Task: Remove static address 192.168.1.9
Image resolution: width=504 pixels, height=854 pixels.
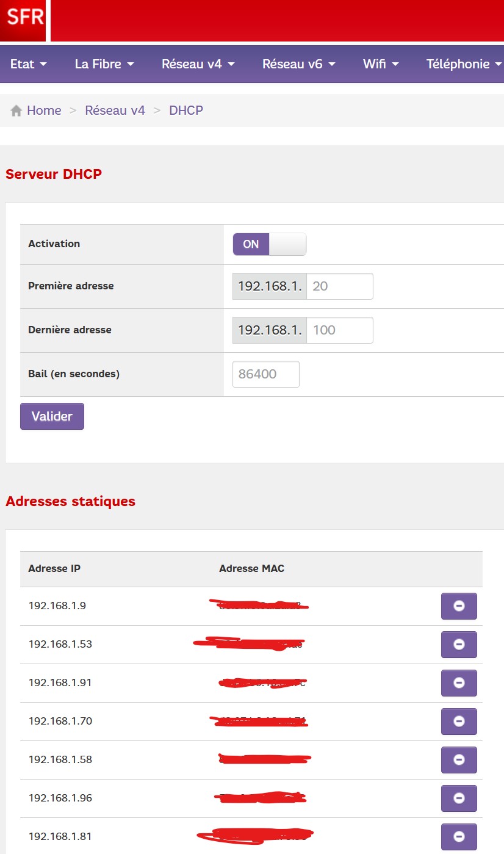Action: (459, 606)
